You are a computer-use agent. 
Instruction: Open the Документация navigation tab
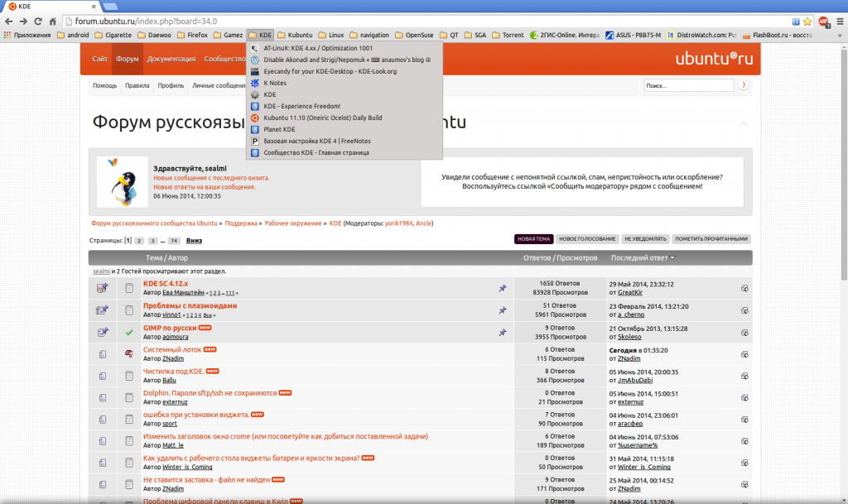(171, 59)
